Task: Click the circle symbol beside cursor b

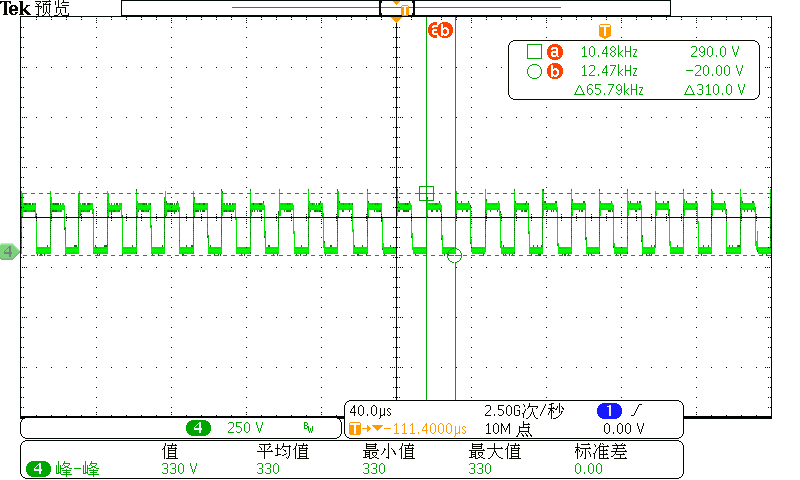Action: pos(534,71)
